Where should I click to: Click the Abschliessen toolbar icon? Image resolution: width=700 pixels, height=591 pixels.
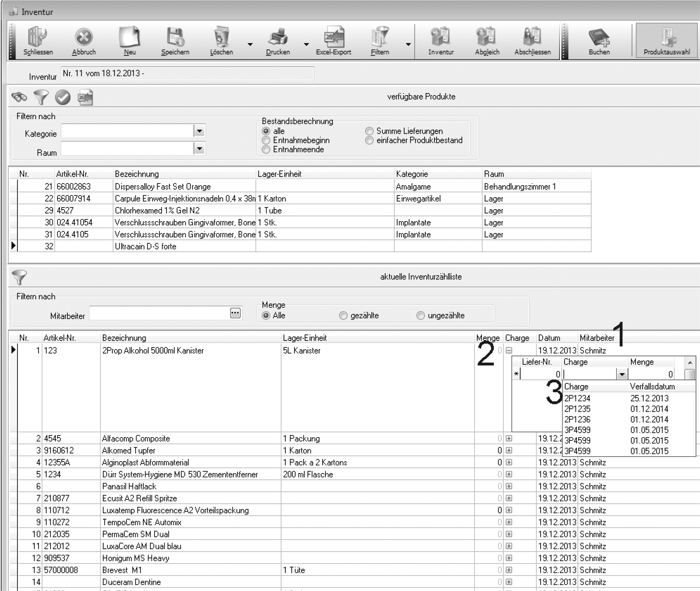(532, 41)
